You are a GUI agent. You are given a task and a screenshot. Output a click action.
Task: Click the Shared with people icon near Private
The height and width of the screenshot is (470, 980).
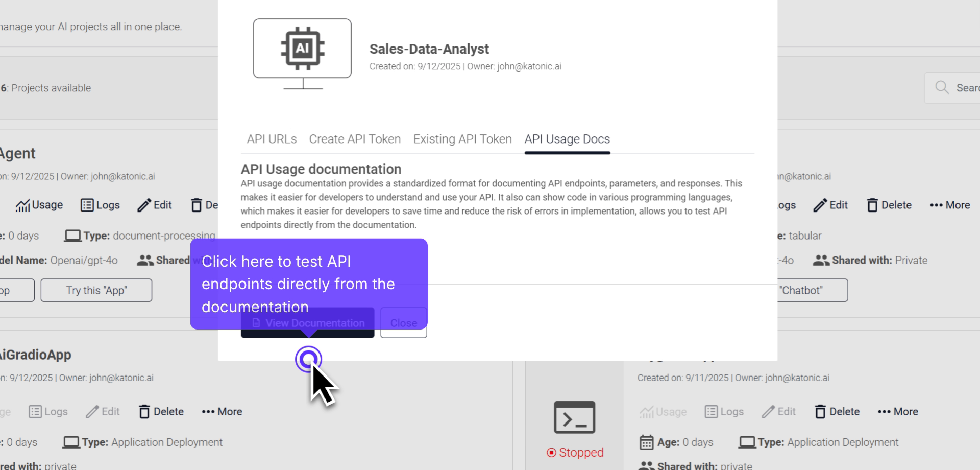click(820, 260)
